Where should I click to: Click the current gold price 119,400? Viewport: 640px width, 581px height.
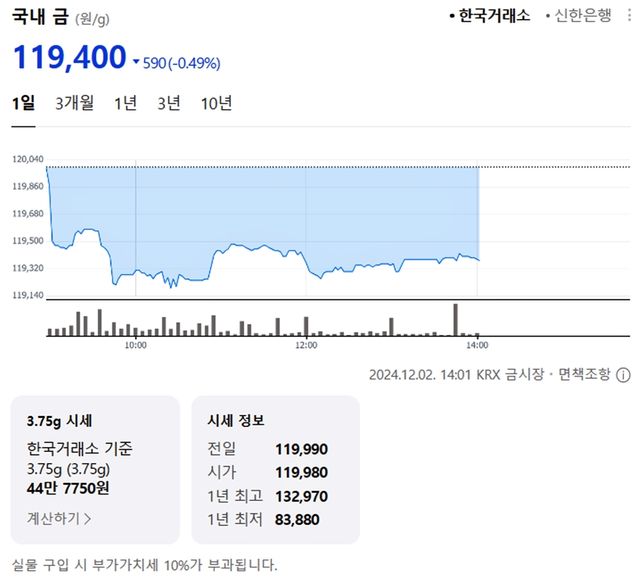pos(69,58)
